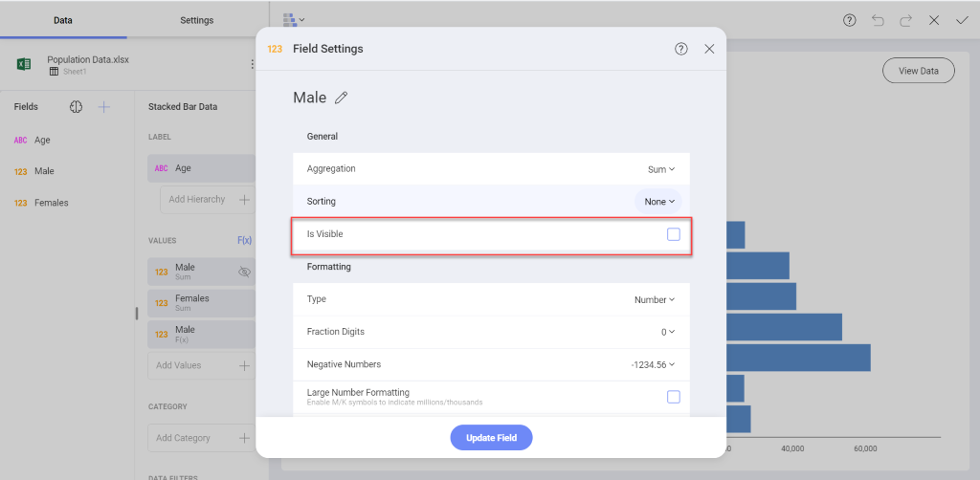Click the longest blue chart bar

click(798, 358)
